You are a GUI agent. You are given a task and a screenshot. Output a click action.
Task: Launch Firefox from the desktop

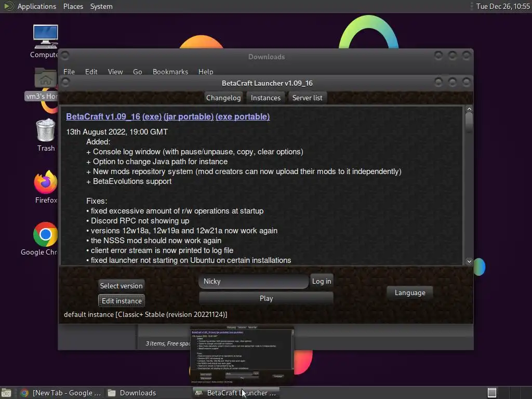46,182
